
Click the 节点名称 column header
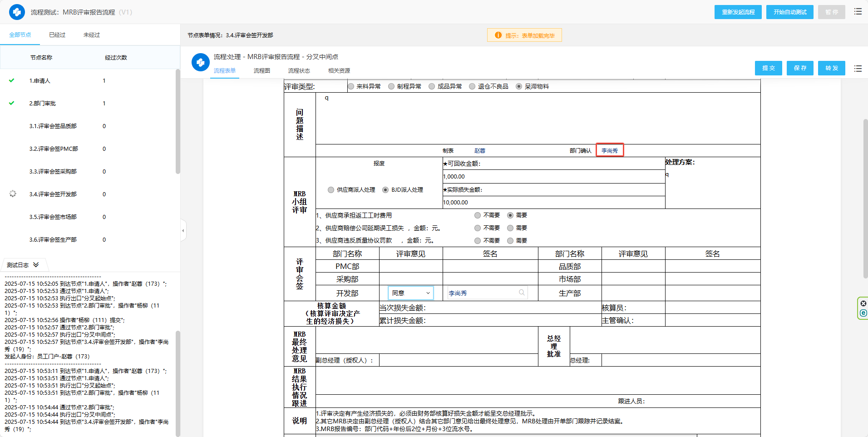(x=41, y=57)
